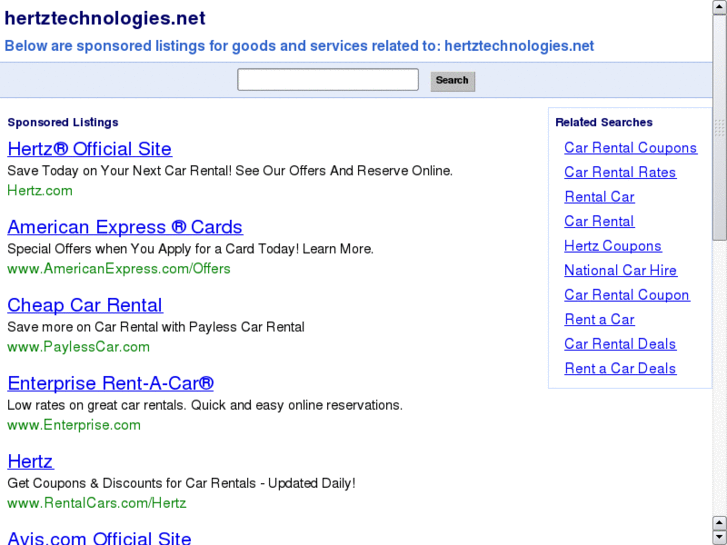Click the www.AmericanExpress.com/Offers URL
This screenshot has height=545, width=727.
pyautogui.click(x=119, y=269)
